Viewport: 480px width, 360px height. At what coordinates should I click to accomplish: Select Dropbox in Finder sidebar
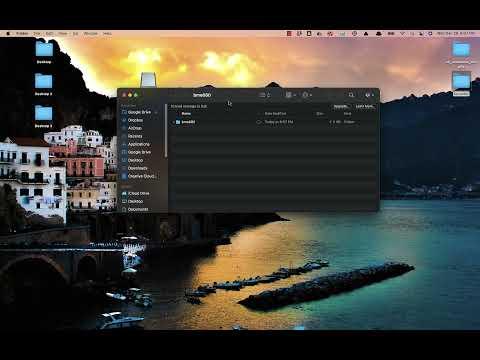(135, 120)
